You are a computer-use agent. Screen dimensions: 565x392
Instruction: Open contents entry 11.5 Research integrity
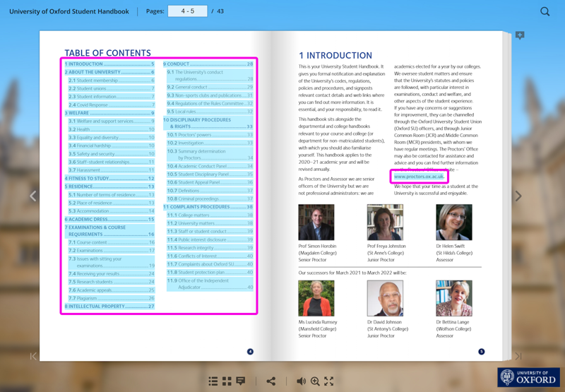(x=210, y=248)
